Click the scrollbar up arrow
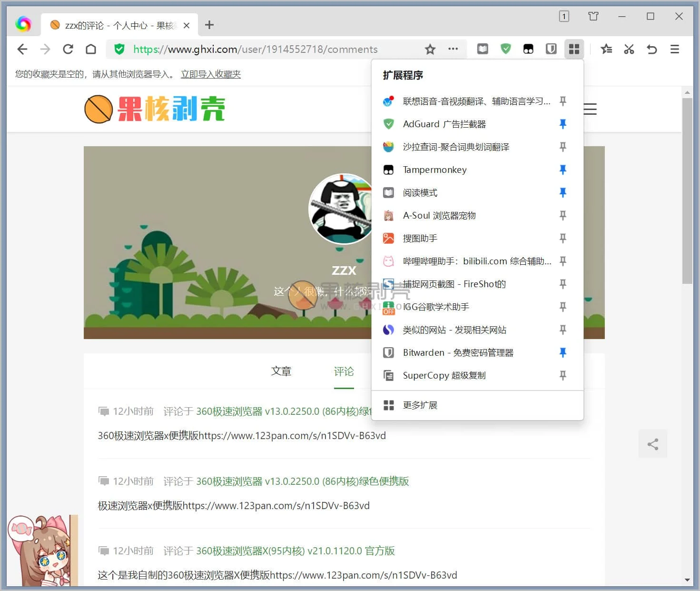This screenshot has width=700, height=591. tap(687, 92)
